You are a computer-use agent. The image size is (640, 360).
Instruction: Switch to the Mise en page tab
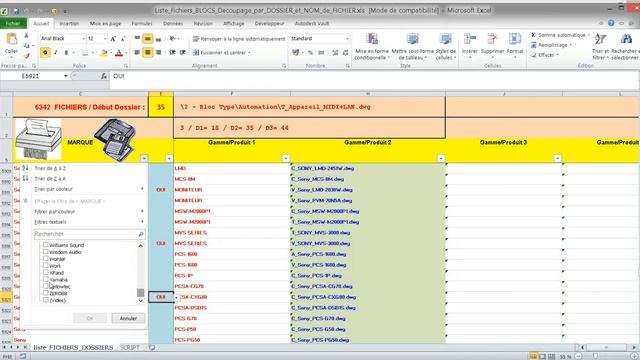point(105,24)
